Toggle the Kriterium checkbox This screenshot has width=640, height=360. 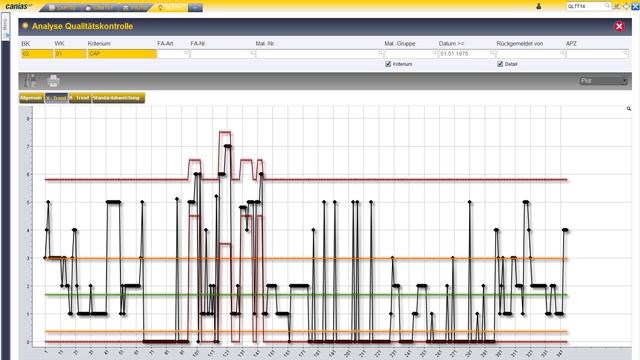click(388, 64)
